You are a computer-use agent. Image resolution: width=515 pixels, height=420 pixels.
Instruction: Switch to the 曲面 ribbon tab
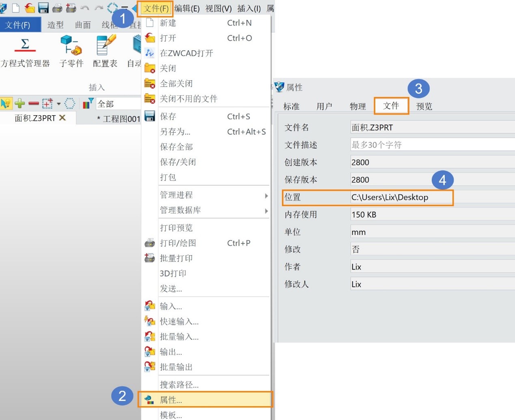pos(83,25)
